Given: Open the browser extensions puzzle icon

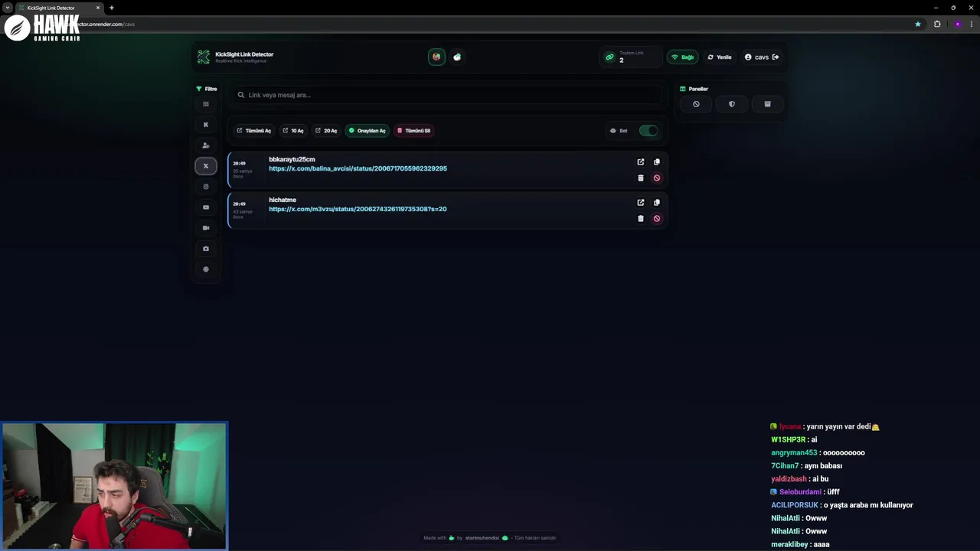Looking at the screenshot, I should point(937,24).
